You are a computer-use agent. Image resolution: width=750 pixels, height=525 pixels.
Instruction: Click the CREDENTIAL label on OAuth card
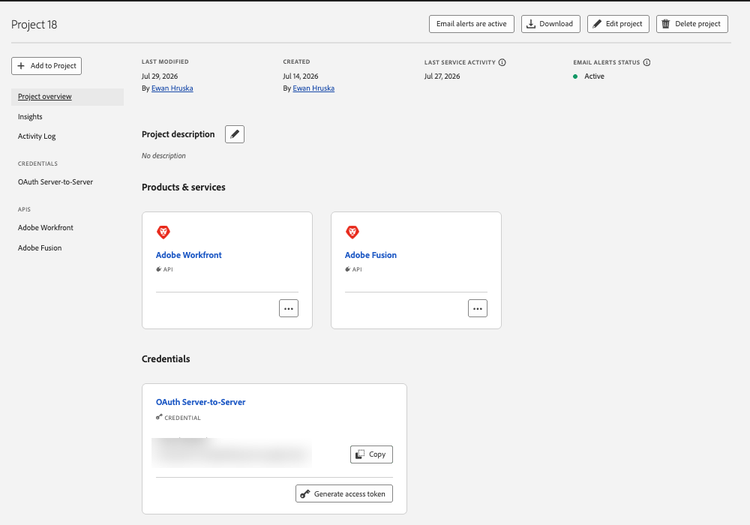click(183, 418)
